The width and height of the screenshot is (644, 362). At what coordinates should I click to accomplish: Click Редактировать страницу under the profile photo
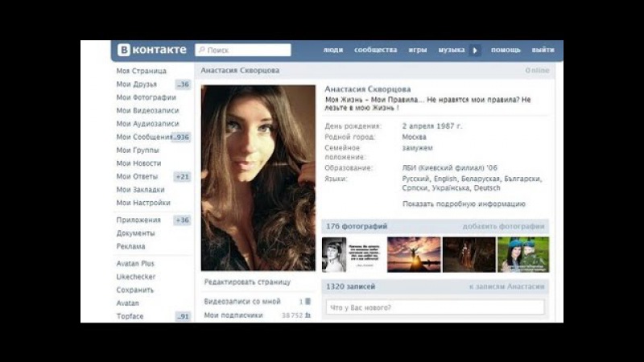click(247, 282)
